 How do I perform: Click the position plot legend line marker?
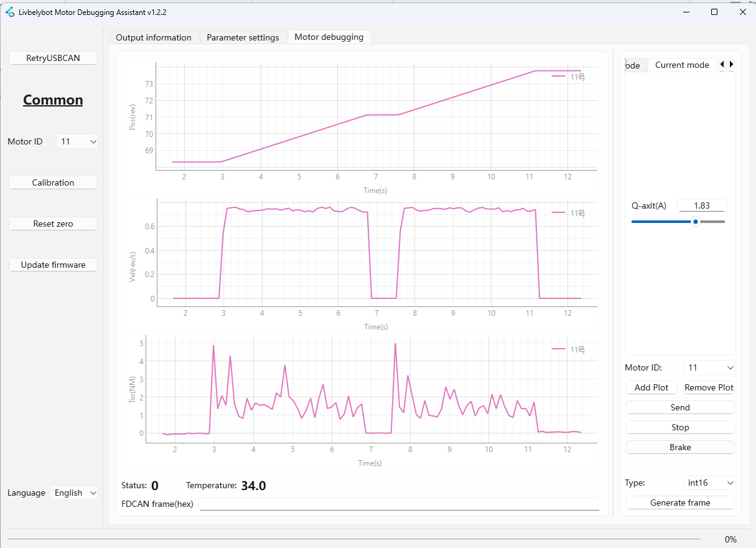click(x=559, y=77)
